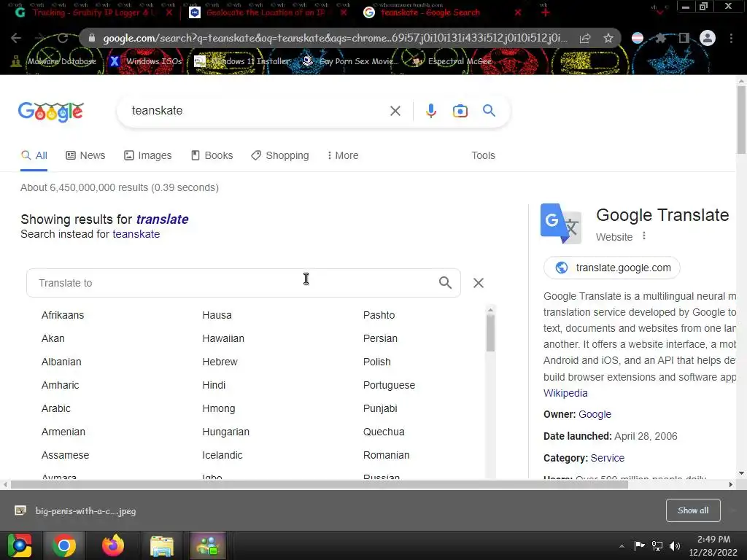
Task: Expand the More search options
Action: coord(343,155)
